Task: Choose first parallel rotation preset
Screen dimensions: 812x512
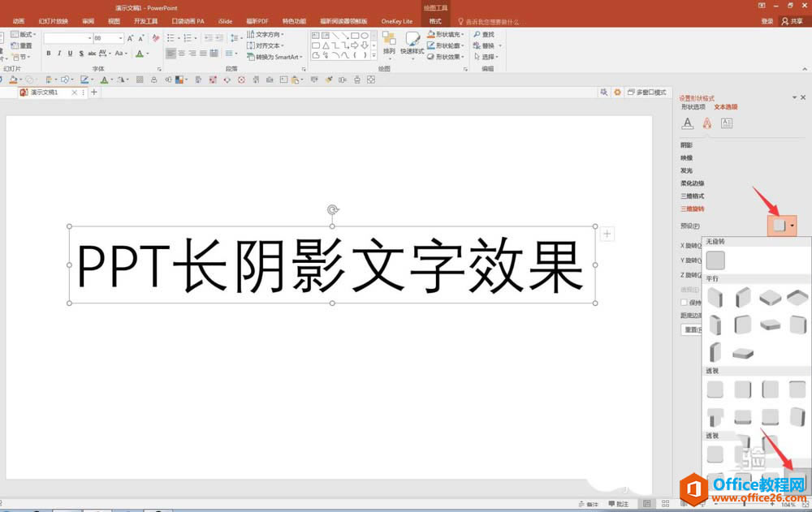Action: 715,298
